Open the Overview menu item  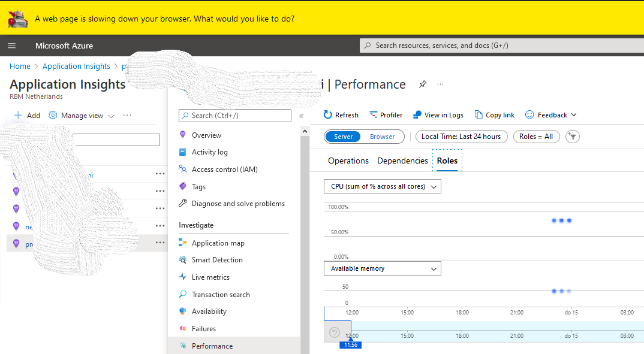click(206, 135)
